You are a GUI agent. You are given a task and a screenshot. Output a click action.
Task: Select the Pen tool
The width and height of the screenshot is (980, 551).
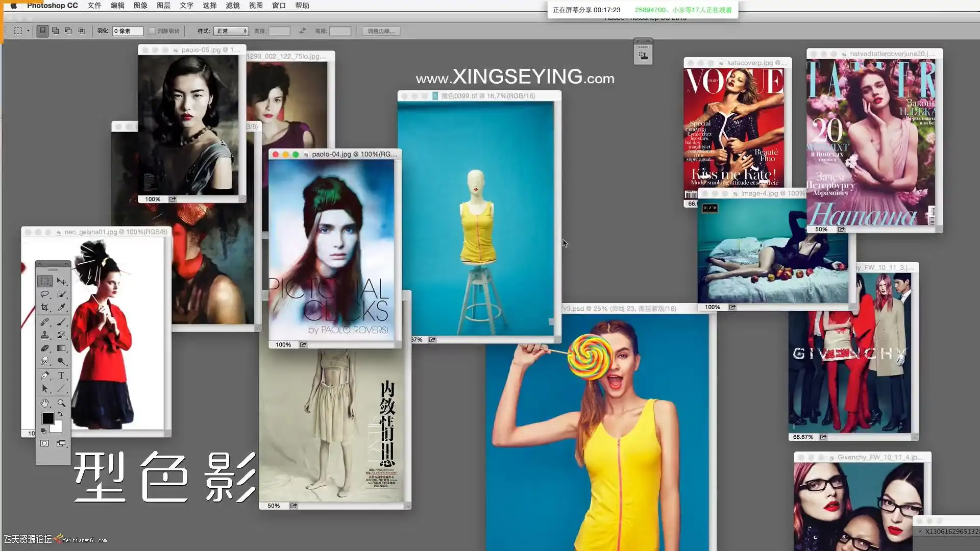click(x=45, y=375)
